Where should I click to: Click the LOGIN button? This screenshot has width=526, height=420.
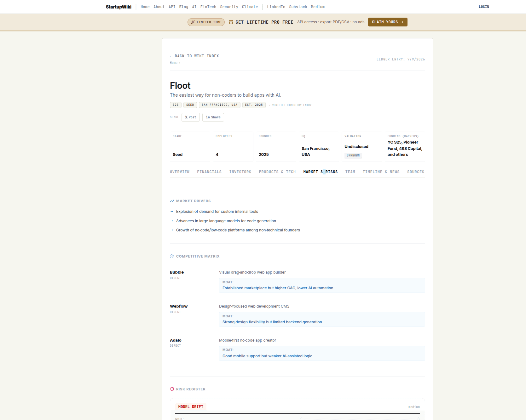tap(484, 7)
